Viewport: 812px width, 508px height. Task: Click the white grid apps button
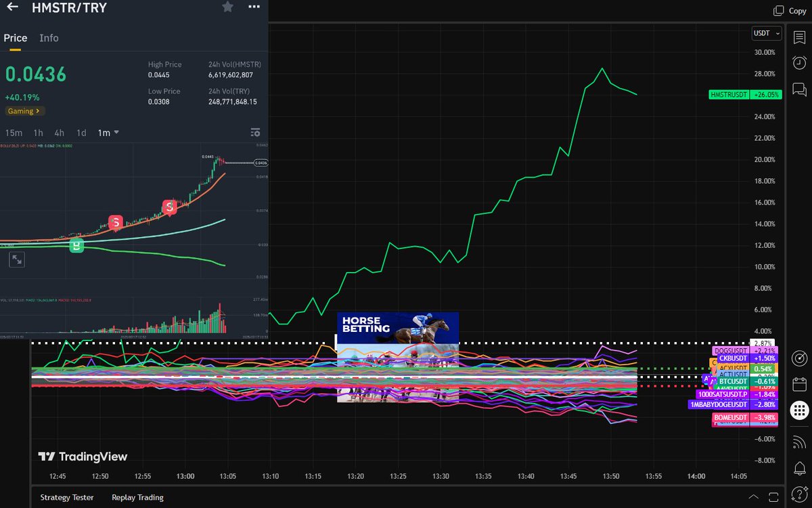(799, 410)
